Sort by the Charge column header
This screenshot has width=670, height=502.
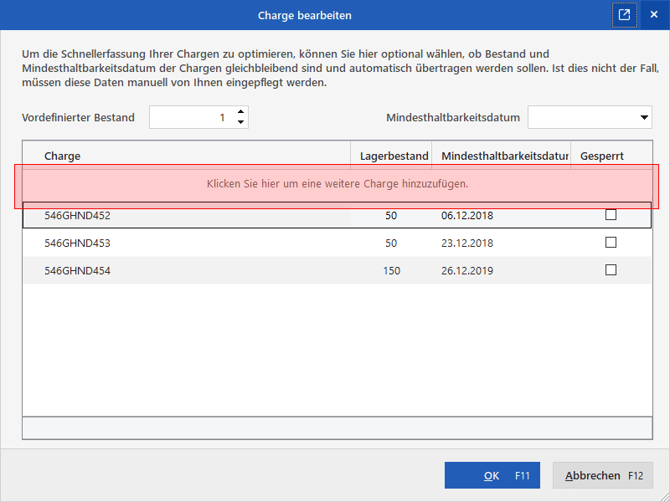187,156
